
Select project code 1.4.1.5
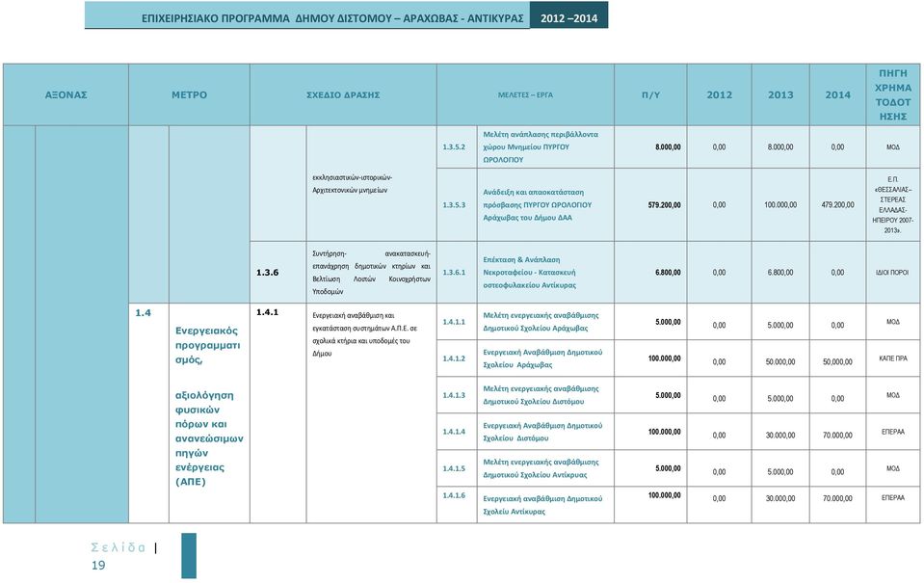pos(454,468)
